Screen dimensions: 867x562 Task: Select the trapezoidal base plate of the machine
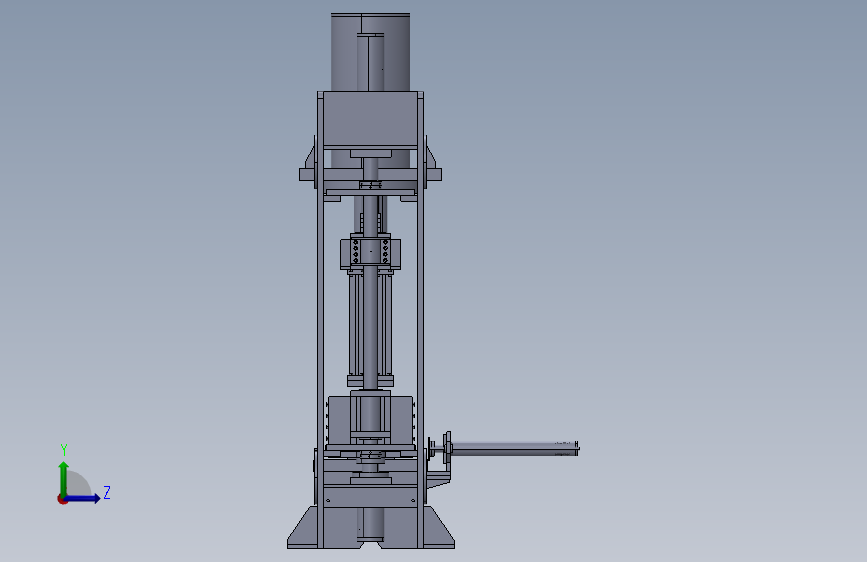pyautogui.click(x=370, y=528)
